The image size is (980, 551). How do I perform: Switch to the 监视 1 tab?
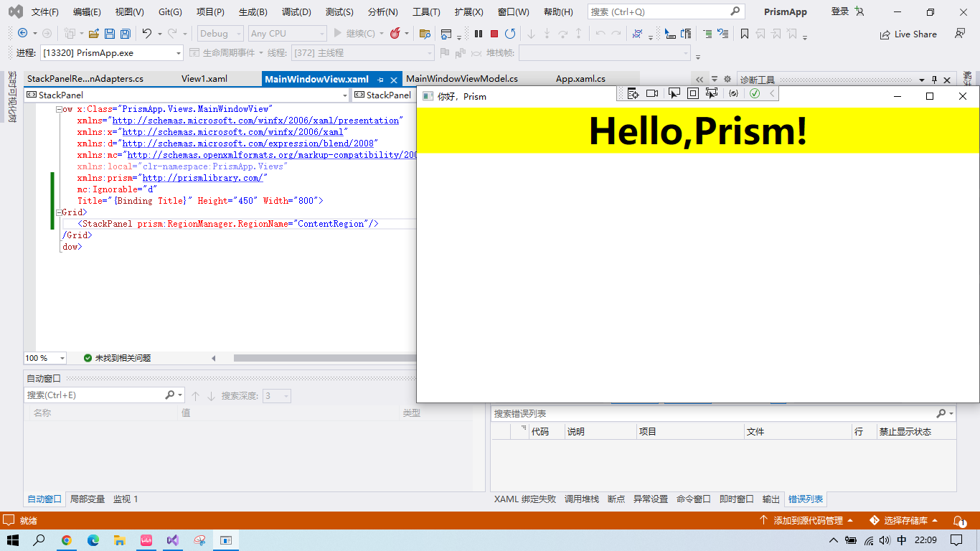126,499
